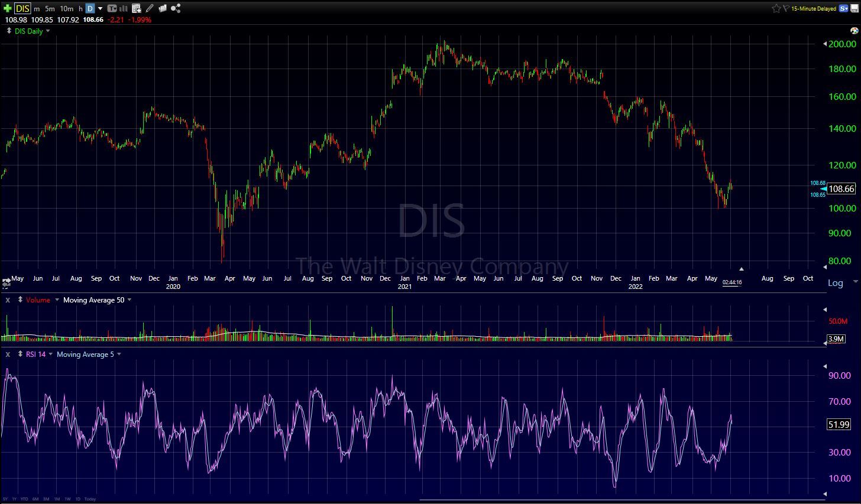Select the pencil drawing tool
Screen dimensions: 861x504
point(150,8)
